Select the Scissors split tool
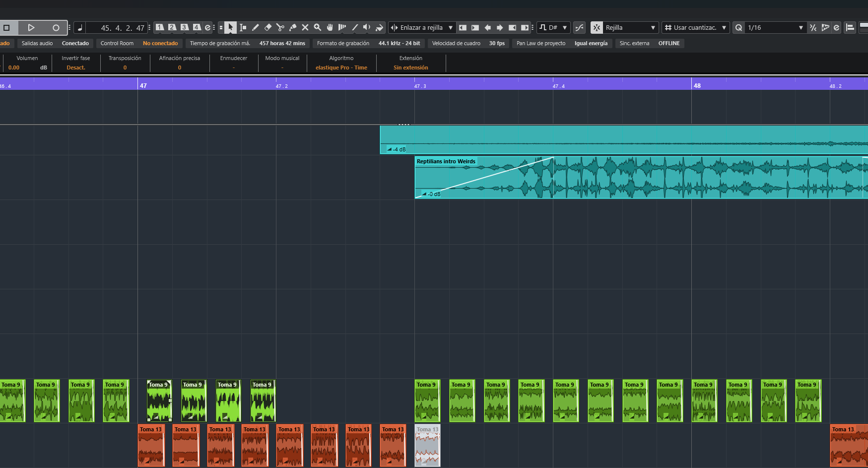 [x=280, y=28]
